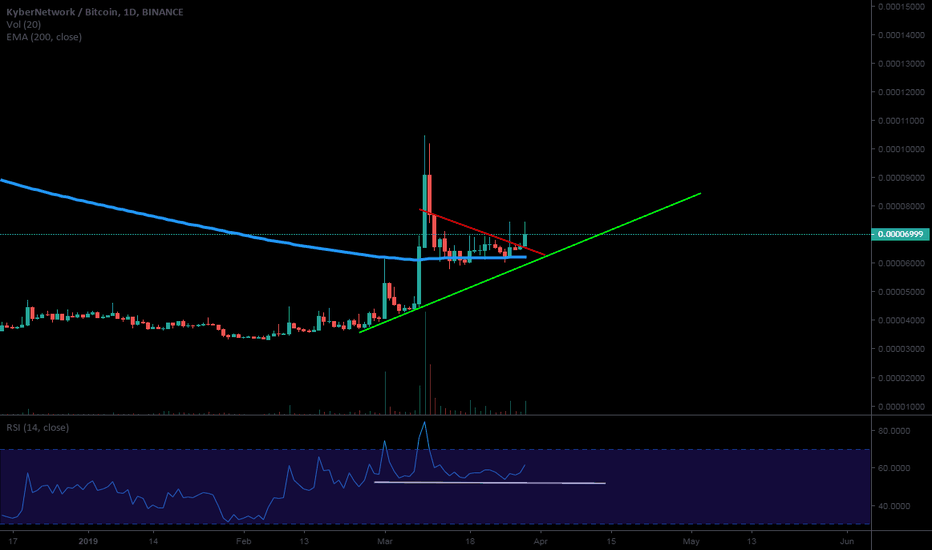Viewport: 932px width, 550px height.
Task: Click the 0.00010000 price axis label
Action: pos(902,149)
